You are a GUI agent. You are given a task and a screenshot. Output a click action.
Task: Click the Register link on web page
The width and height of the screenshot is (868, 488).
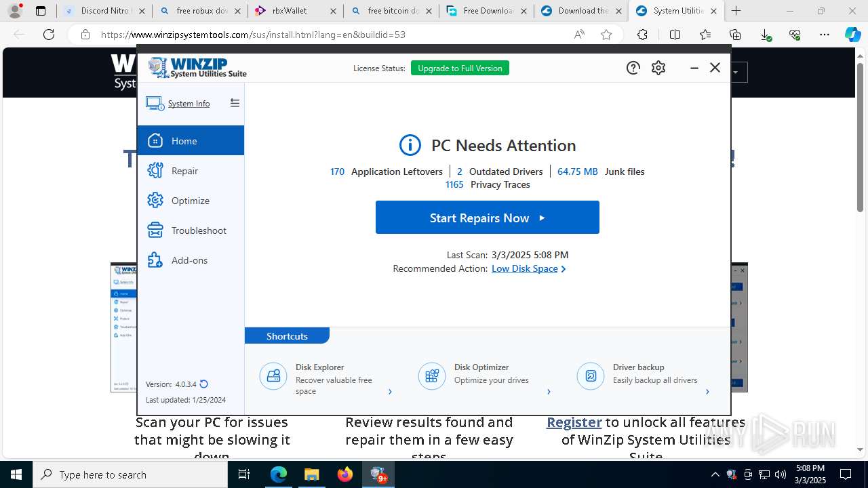(x=574, y=422)
